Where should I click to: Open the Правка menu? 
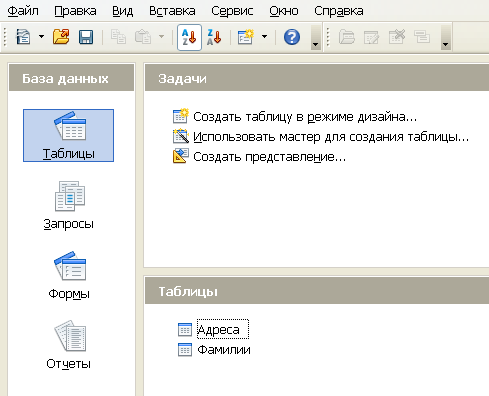[x=75, y=11]
